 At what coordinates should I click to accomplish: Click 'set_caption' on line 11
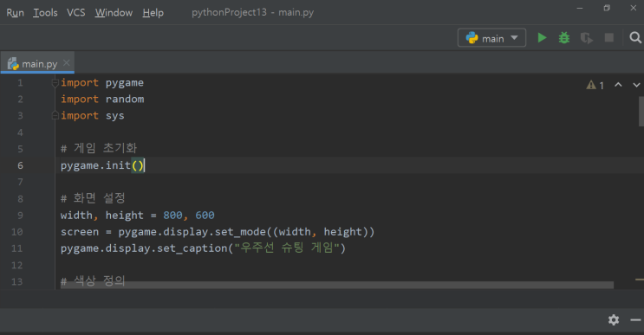coord(192,248)
